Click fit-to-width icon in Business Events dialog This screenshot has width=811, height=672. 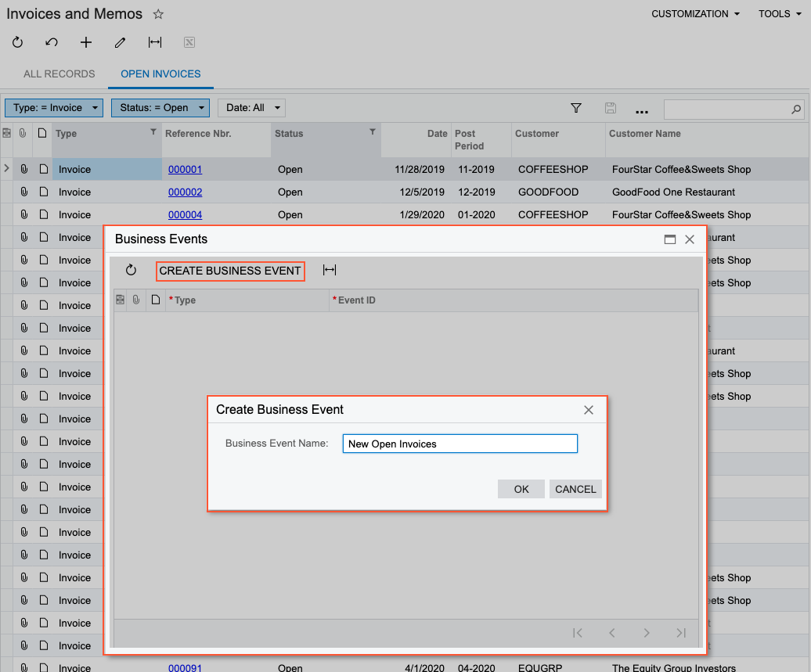pyautogui.click(x=330, y=270)
